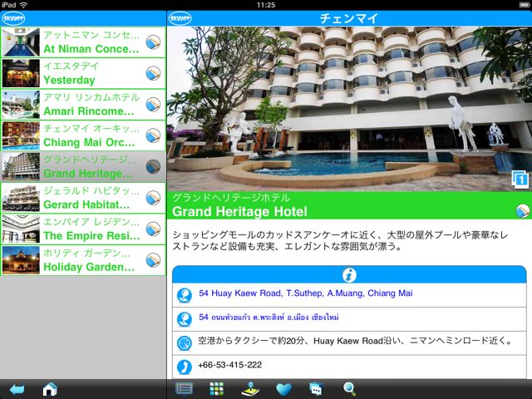Open favorites heart icon

[283, 389]
